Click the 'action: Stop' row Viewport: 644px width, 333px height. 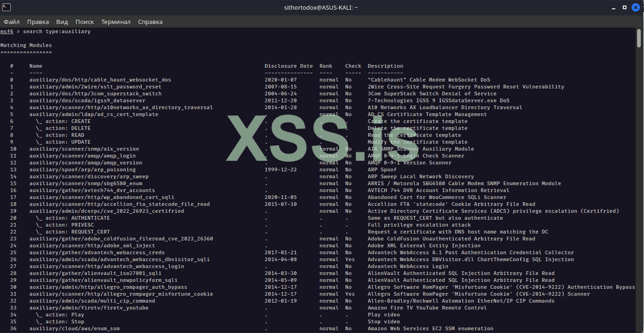tap(60, 321)
